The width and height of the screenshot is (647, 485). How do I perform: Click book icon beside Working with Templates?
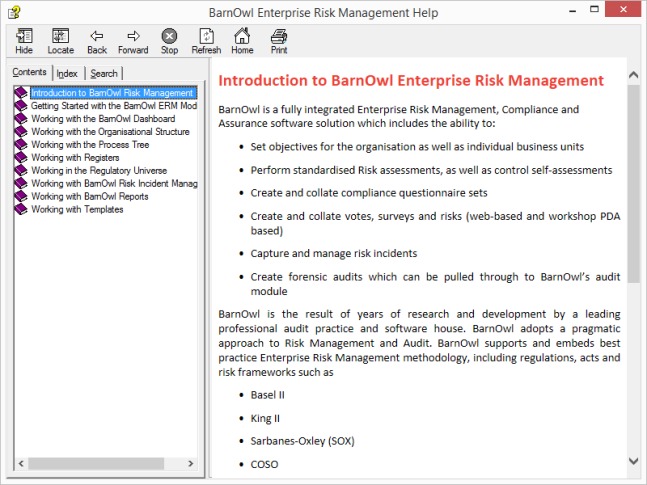[21, 209]
